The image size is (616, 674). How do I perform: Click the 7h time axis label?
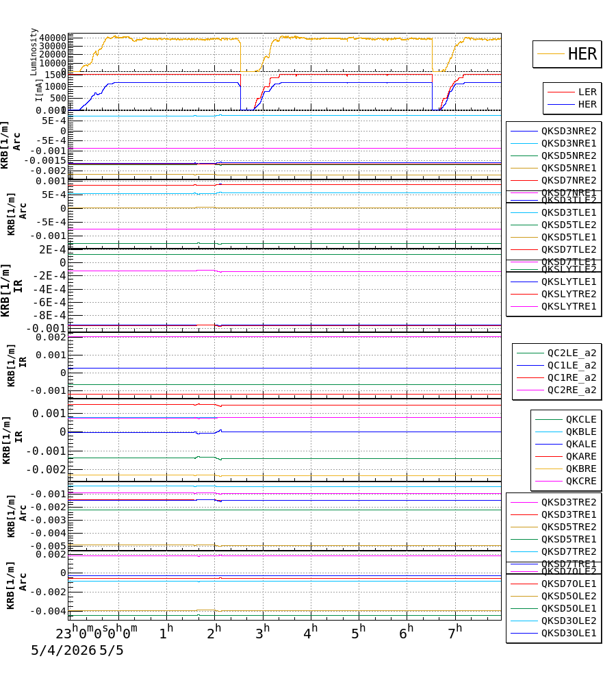455,632
